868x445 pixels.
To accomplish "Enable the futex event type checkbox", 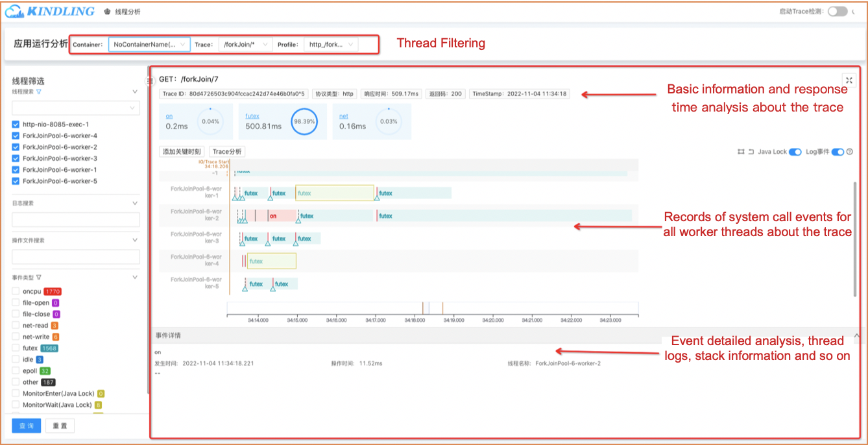I will point(16,348).
